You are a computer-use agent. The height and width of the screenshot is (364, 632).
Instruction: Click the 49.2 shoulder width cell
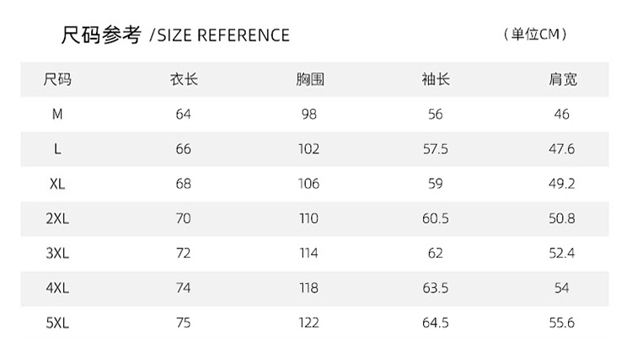[x=562, y=184]
